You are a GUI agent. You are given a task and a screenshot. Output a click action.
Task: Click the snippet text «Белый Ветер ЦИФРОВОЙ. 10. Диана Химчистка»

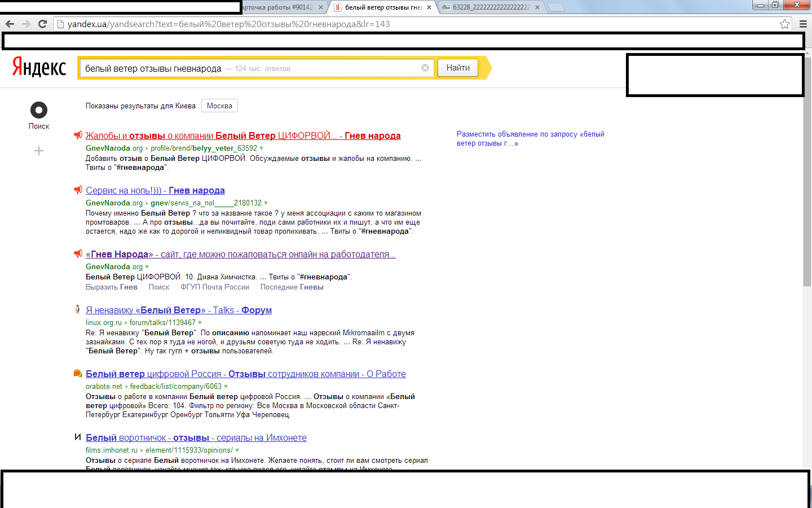(x=171, y=277)
